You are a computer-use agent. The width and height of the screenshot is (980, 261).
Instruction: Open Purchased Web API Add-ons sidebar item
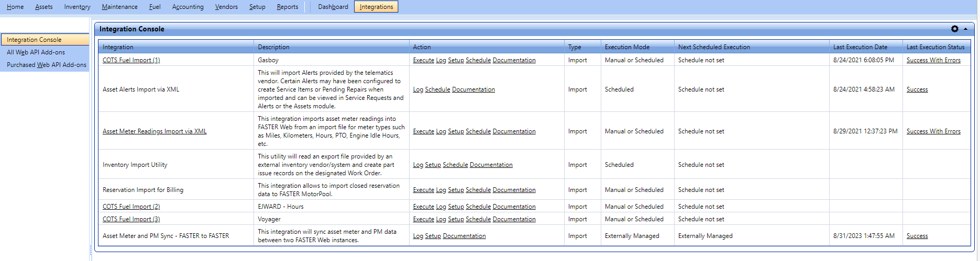click(47, 65)
